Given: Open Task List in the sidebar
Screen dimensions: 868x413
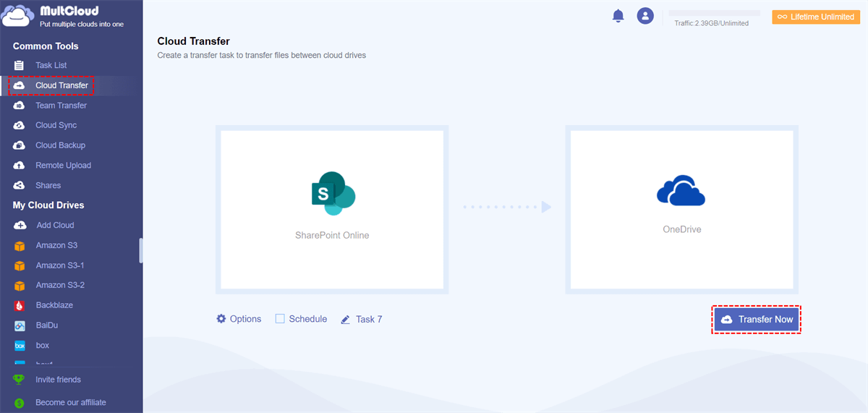Looking at the screenshot, I should (51, 65).
